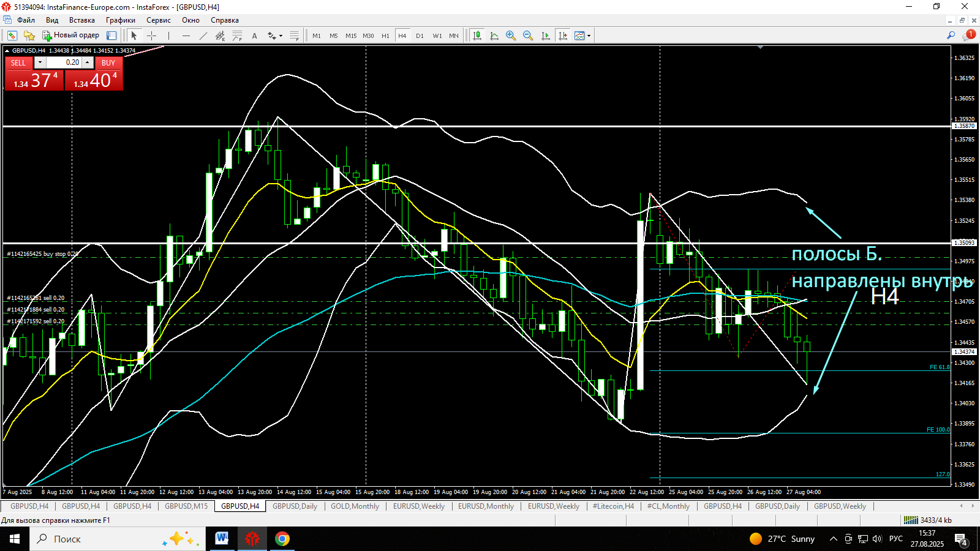Draw a vertical line tool
This screenshot has width=980, height=551.
168,36
